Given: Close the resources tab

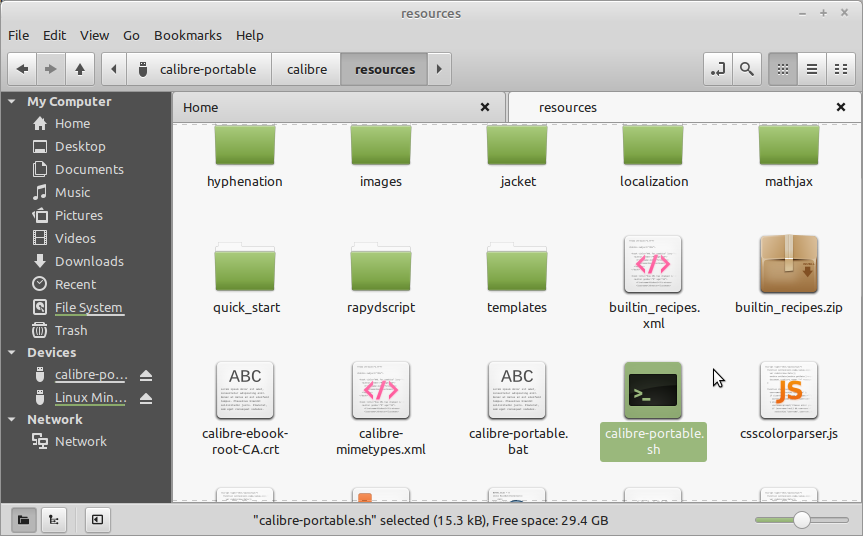Looking at the screenshot, I should coord(841,107).
